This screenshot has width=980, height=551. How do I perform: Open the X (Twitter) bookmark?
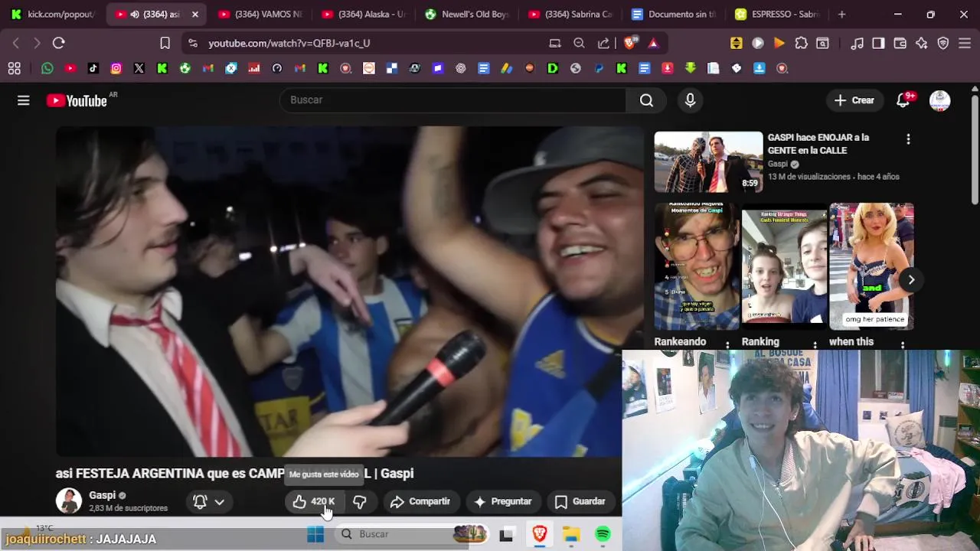point(139,68)
